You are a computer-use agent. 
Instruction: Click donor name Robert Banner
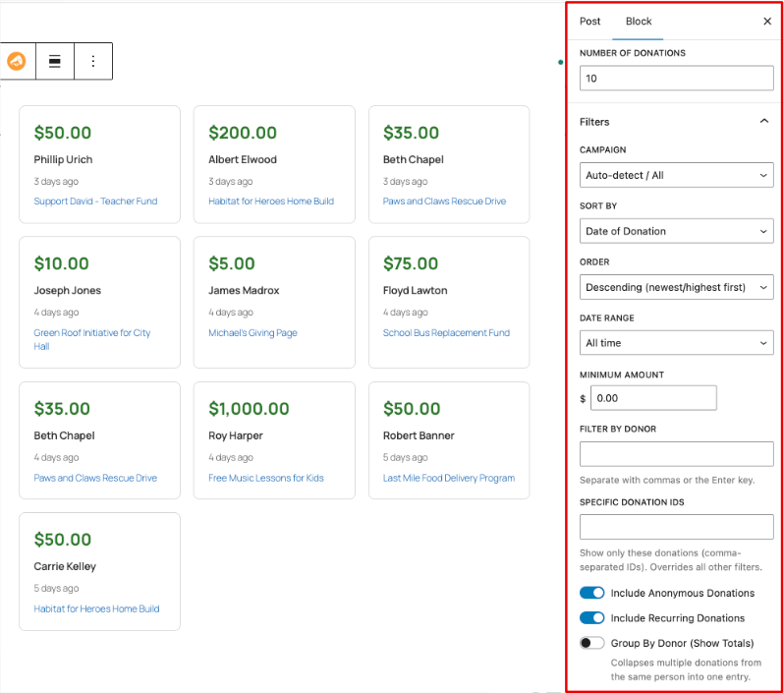pyautogui.click(x=419, y=435)
